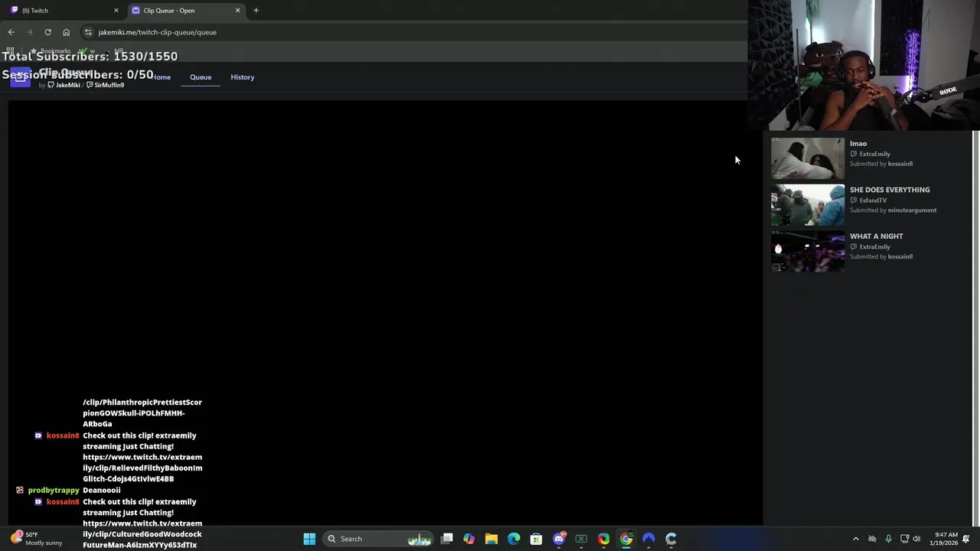This screenshot has height=551, width=980.
Task: Close the (6) Twitch tab
Action: [116, 11]
